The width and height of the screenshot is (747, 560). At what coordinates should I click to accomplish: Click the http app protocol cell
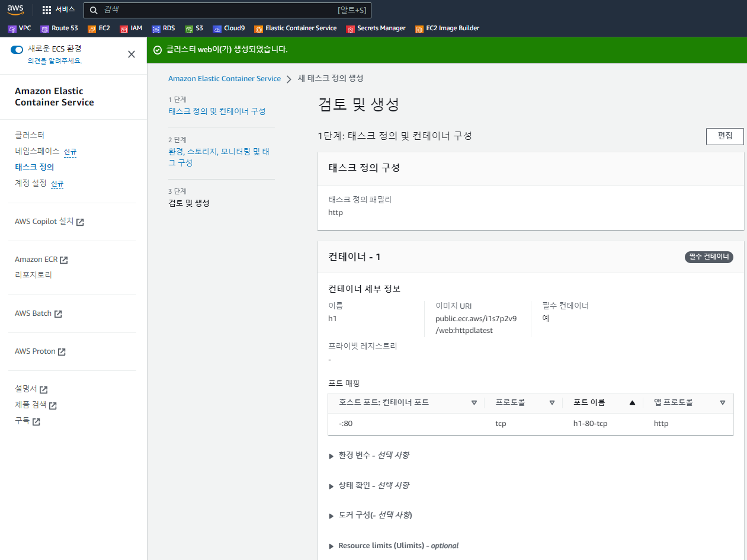pos(661,424)
